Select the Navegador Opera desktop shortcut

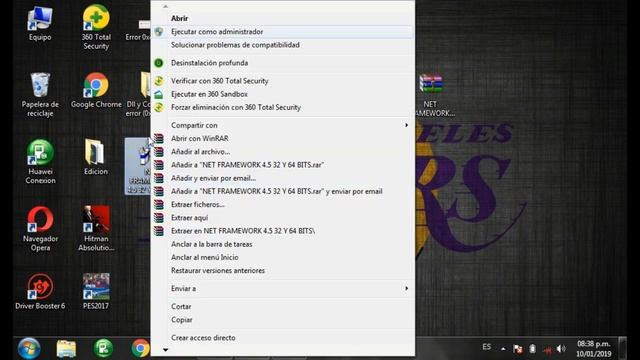(40, 229)
